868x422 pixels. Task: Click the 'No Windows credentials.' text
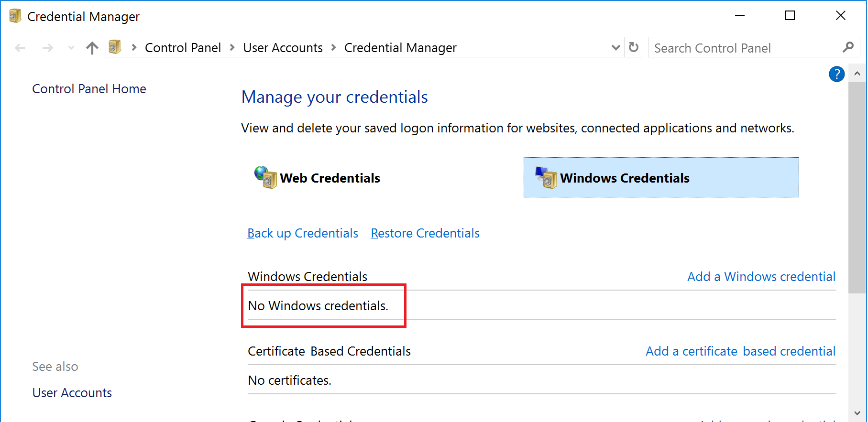click(318, 306)
